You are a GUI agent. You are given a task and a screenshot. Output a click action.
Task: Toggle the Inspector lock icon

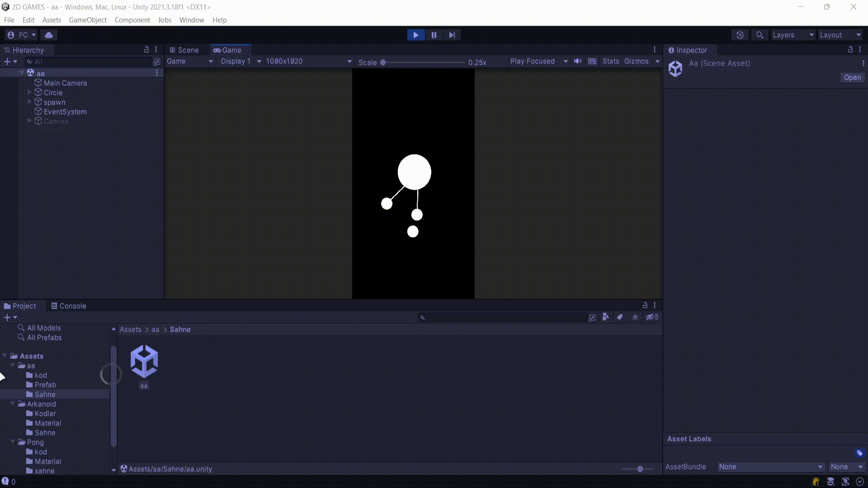click(x=850, y=50)
